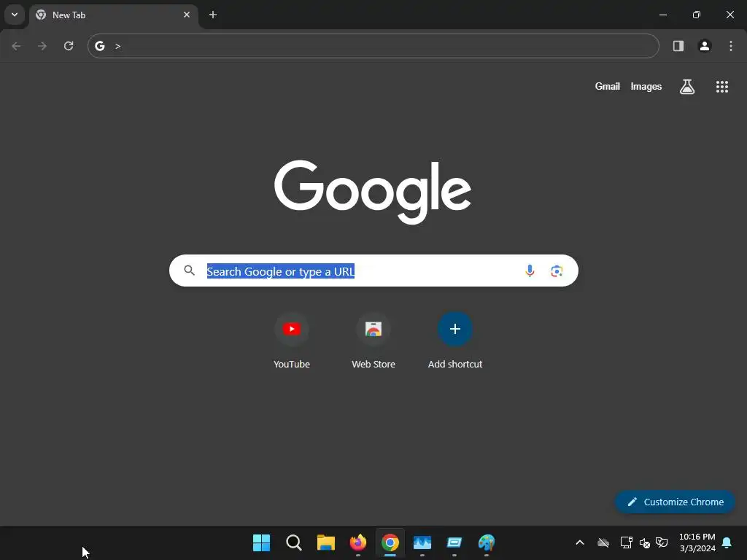
Task: Open the Google apps grid
Action: (x=721, y=86)
